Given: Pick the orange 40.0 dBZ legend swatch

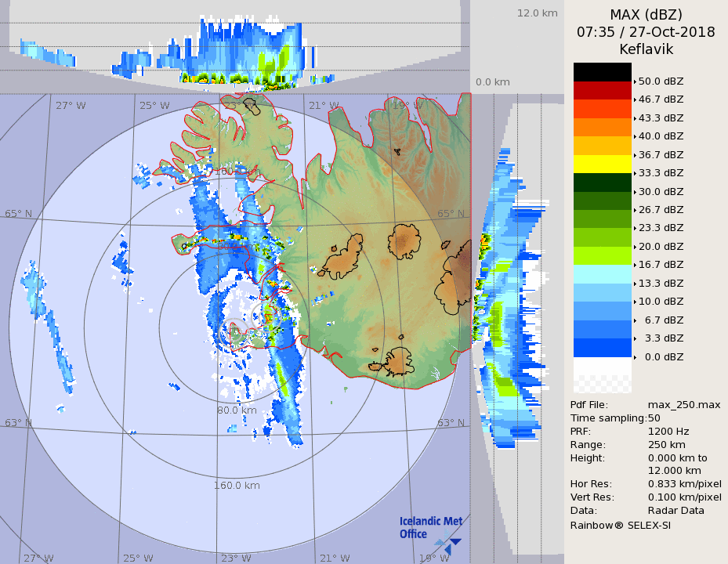Looking at the screenshot, I should [602, 127].
